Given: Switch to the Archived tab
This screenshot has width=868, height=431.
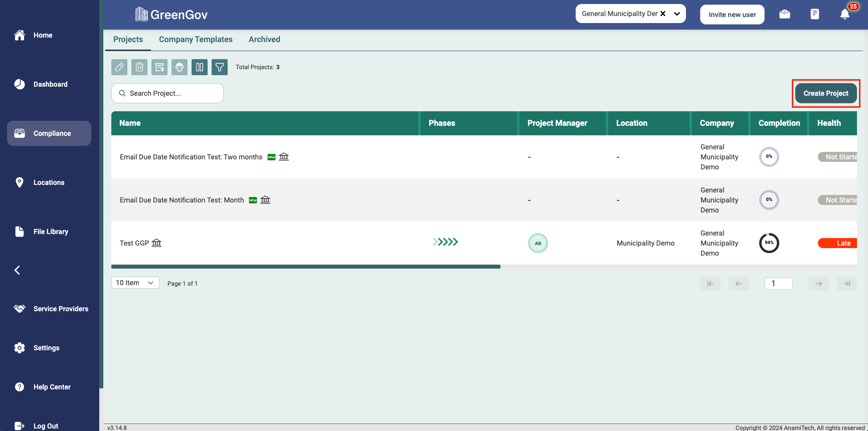Looking at the screenshot, I should pyautogui.click(x=264, y=40).
